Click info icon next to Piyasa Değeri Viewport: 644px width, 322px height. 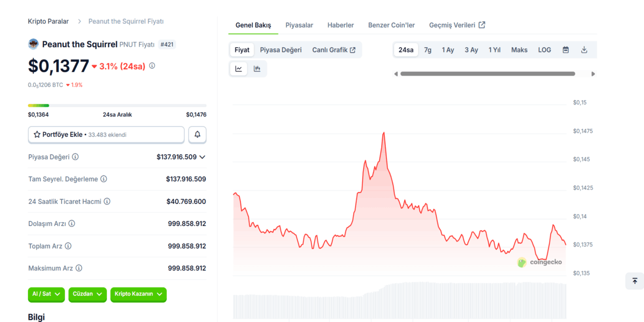pos(75,157)
